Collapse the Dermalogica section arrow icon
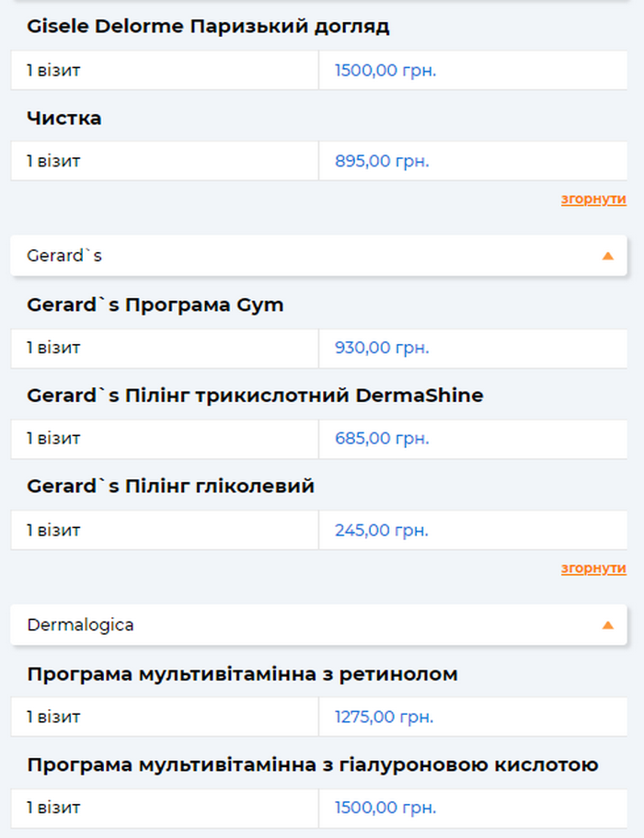644x838 pixels. tap(607, 626)
